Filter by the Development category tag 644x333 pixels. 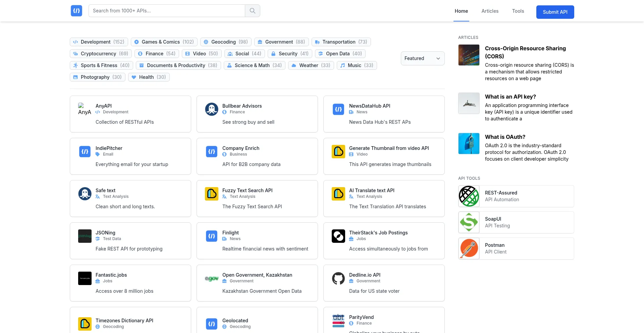[99, 42]
